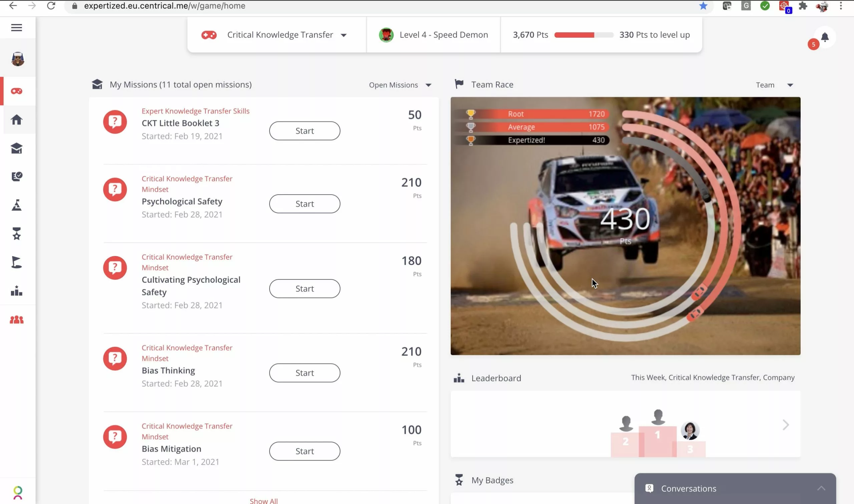Start the Bias Mitigation mission

[x=305, y=451]
